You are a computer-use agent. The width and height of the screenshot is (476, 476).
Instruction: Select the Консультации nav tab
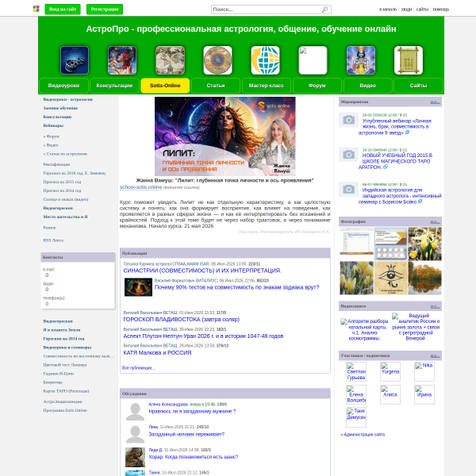[114, 86]
